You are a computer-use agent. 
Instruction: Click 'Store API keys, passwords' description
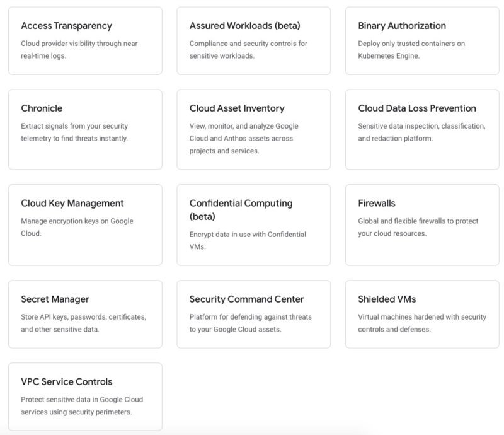tap(84, 323)
